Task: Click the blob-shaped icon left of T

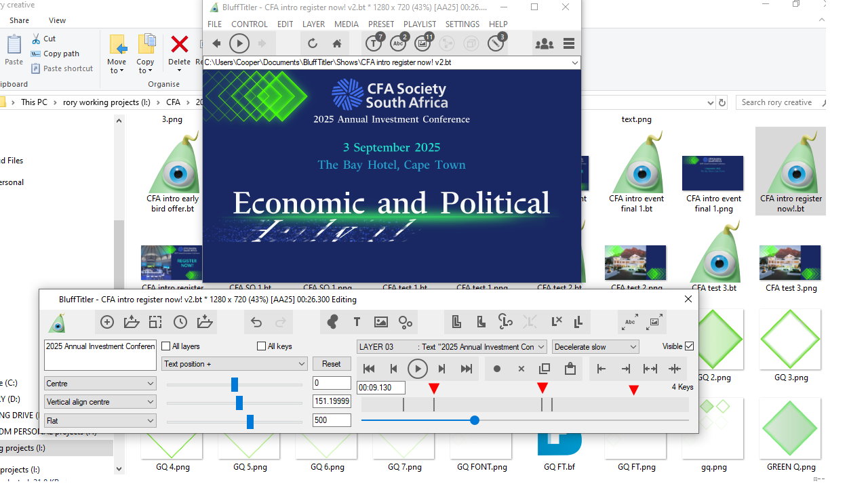Action: click(x=332, y=323)
